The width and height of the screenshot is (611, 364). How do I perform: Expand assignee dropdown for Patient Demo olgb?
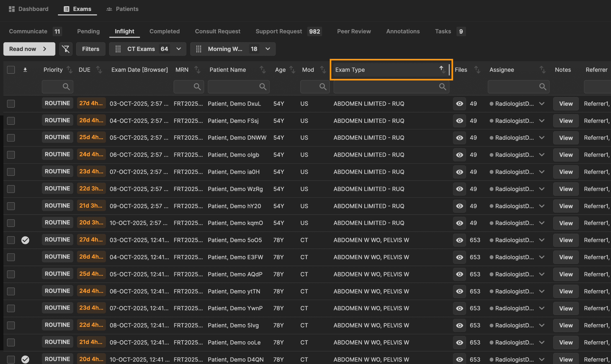coord(542,155)
